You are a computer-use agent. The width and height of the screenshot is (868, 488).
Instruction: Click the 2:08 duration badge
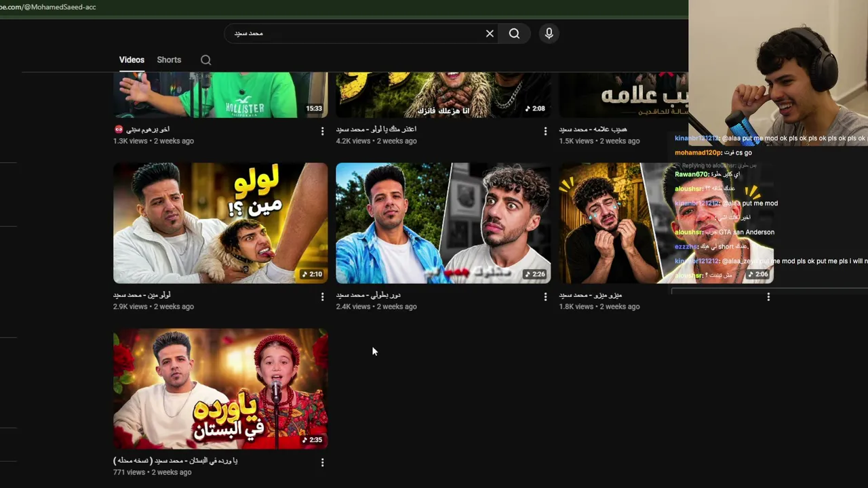pyautogui.click(x=535, y=108)
